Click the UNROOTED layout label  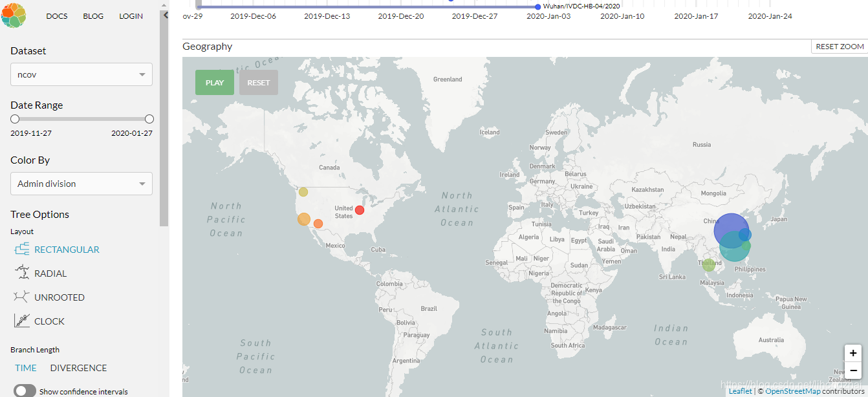click(60, 297)
